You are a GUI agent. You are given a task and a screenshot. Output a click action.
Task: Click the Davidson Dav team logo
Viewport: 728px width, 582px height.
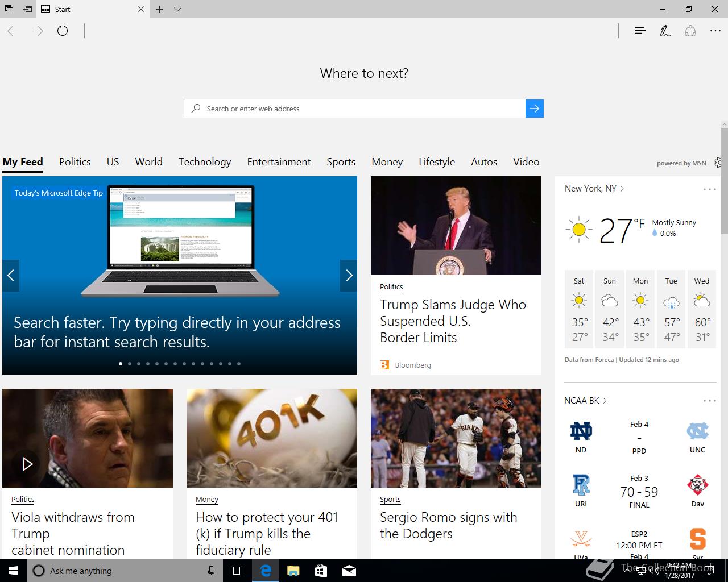click(698, 485)
